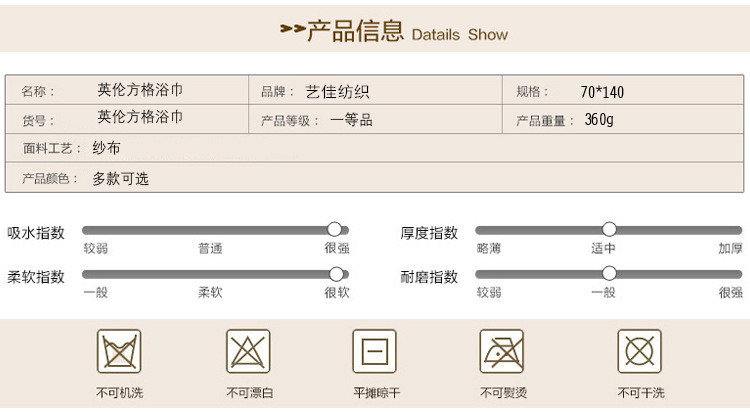Click the Datails Show subtitle
Viewport: 750px width, 420px height.
(460, 34)
